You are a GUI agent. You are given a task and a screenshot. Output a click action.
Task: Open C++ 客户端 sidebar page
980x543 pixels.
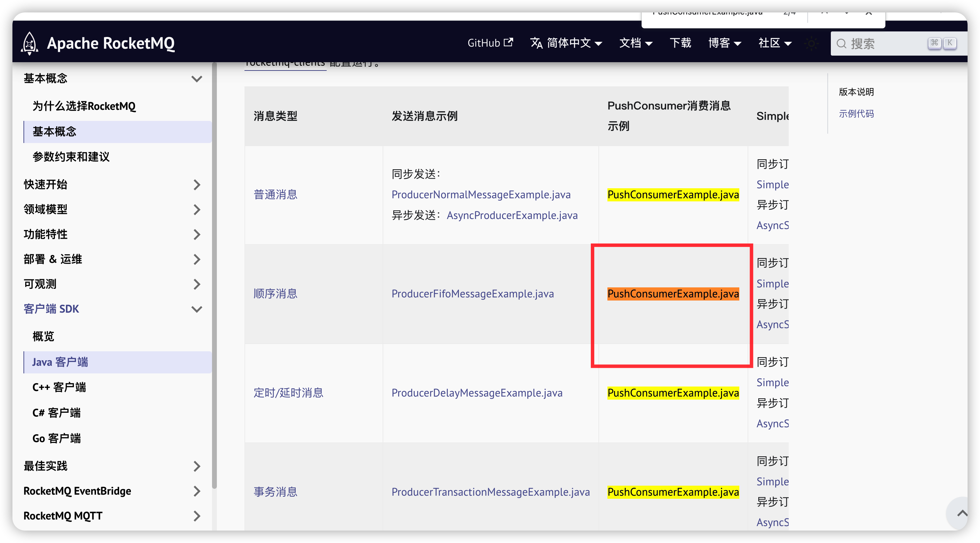click(x=59, y=387)
